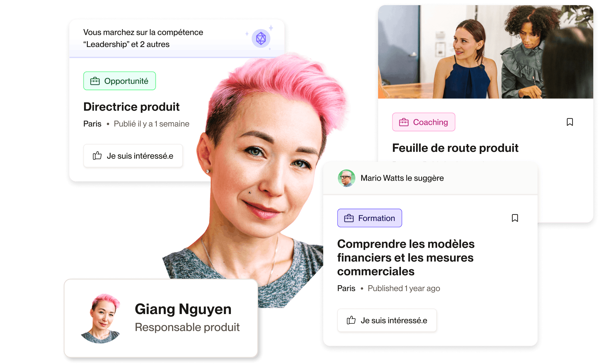Toggle bookmark on Coaching card
Viewport: 601px width, 364px height.
(x=570, y=122)
